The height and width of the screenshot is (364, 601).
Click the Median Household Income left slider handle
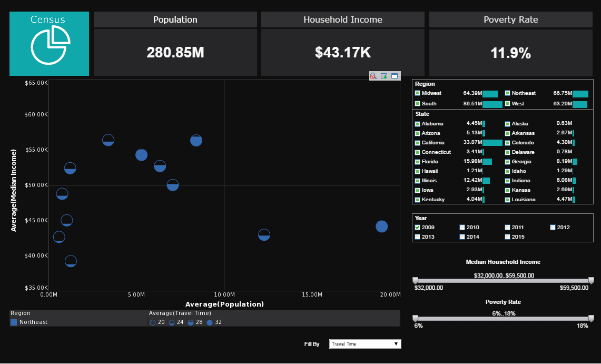click(x=415, y=281)
